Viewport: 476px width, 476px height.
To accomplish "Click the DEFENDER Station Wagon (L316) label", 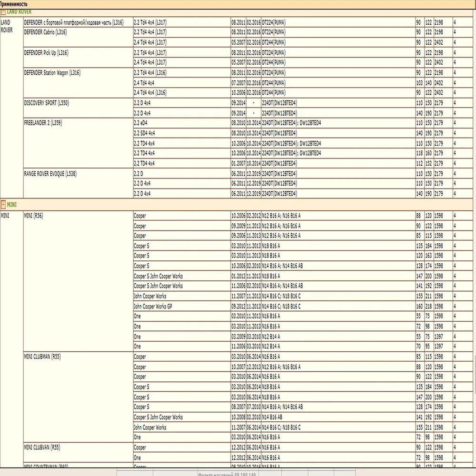I will (55, 73).
